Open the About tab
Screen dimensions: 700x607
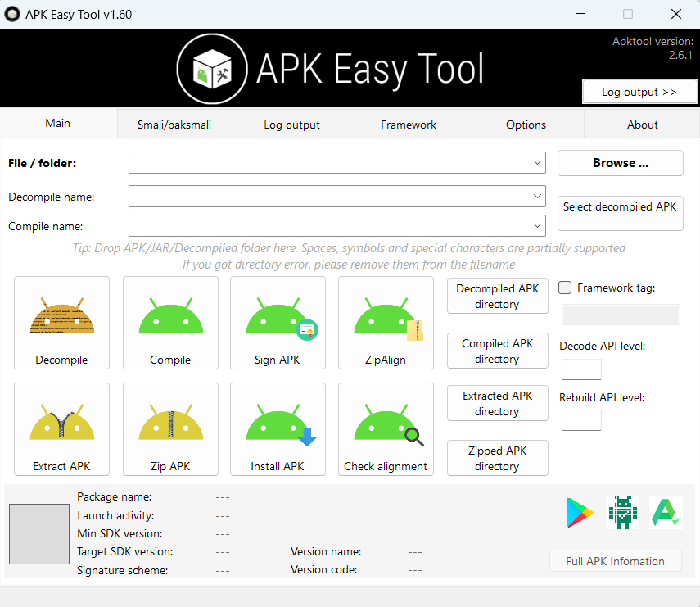coord(642,125)
